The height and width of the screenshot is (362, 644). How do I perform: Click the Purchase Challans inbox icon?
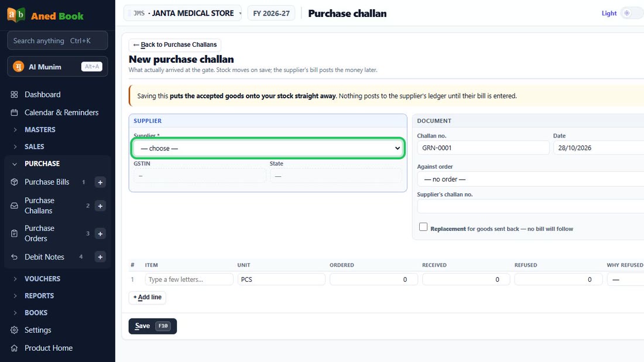(x=15, y=206)
